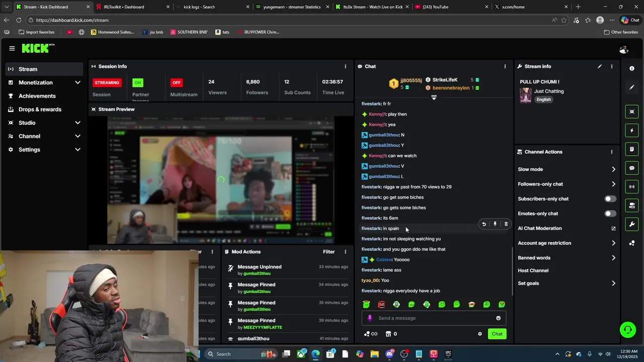Screen dimensions: 644x362
Task: Click the chat bubble icon in right sidebar
Action: coord(632,168)
